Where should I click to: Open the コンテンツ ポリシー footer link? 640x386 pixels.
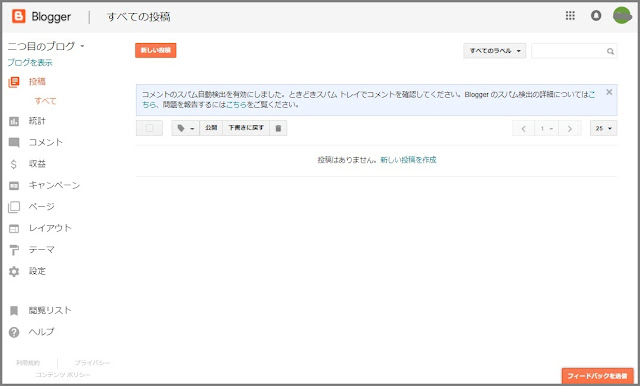click(x=62, y=375)
